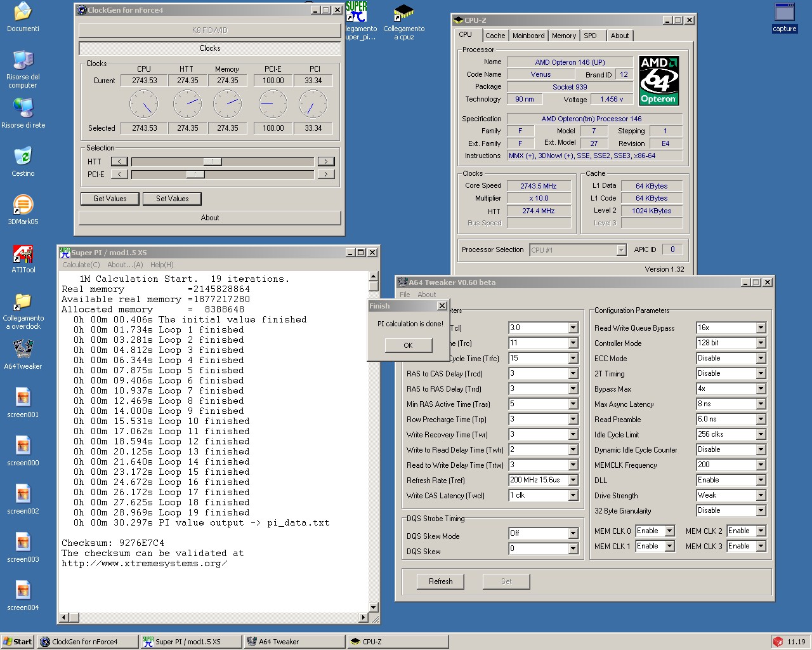
Task: Open Collegamento a overclock folder icon
Action: click(x=23, y=311)
